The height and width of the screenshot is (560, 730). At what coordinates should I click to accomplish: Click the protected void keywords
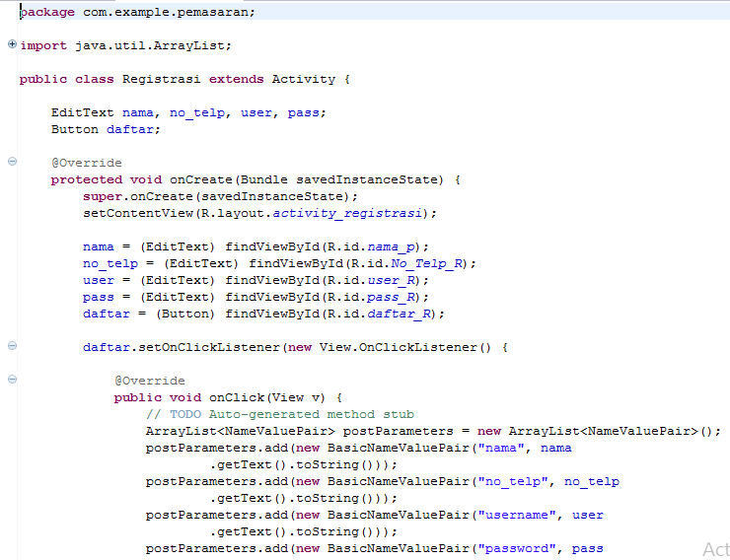tap(107, 180)
